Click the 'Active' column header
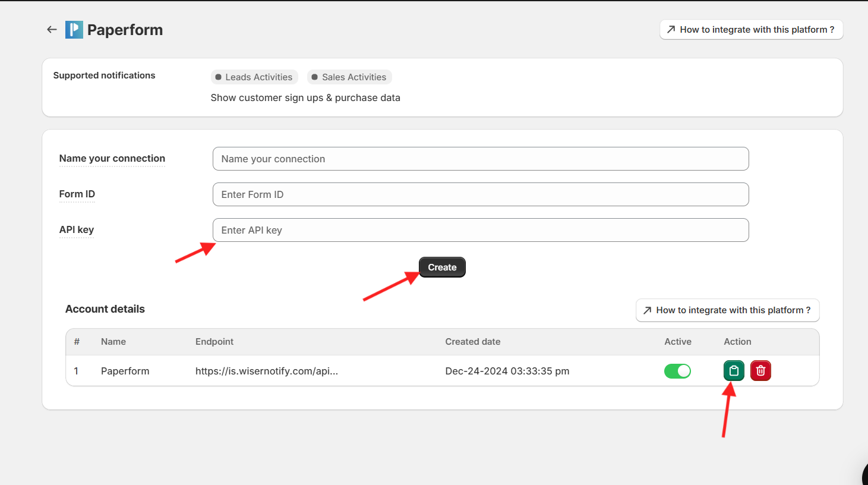The width and height of the screenshot is (868, 485). point(678,342)
